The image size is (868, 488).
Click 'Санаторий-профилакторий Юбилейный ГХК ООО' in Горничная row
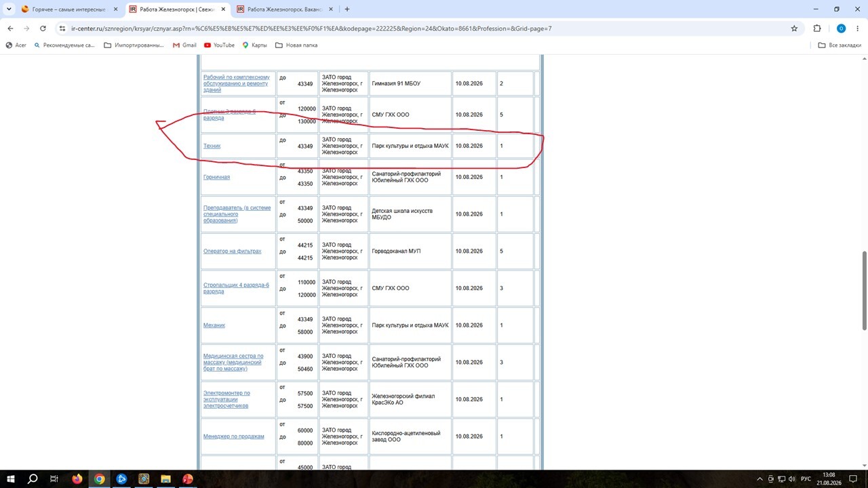click(x=410, y=178)
